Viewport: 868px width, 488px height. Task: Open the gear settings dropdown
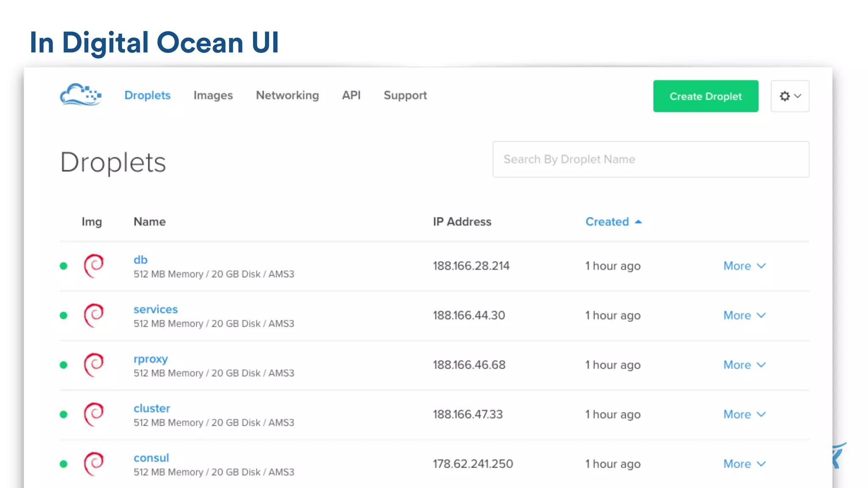(790, 96)
